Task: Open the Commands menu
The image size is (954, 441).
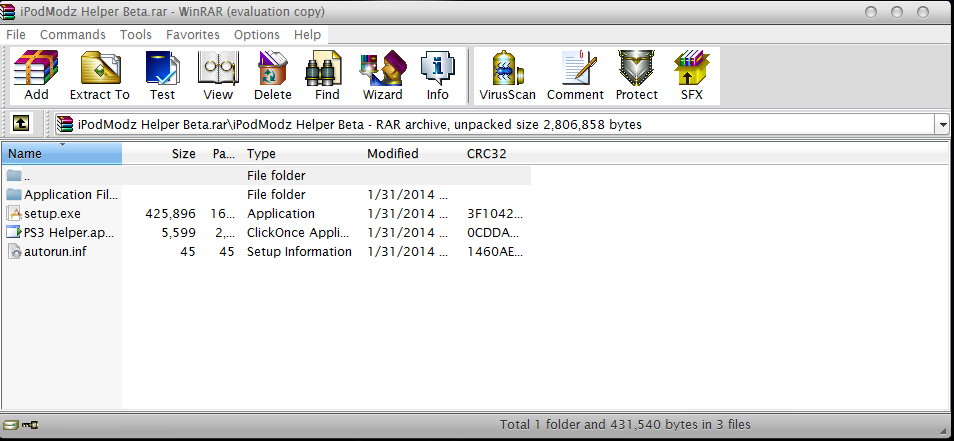Action: click(x=72, y=35)
